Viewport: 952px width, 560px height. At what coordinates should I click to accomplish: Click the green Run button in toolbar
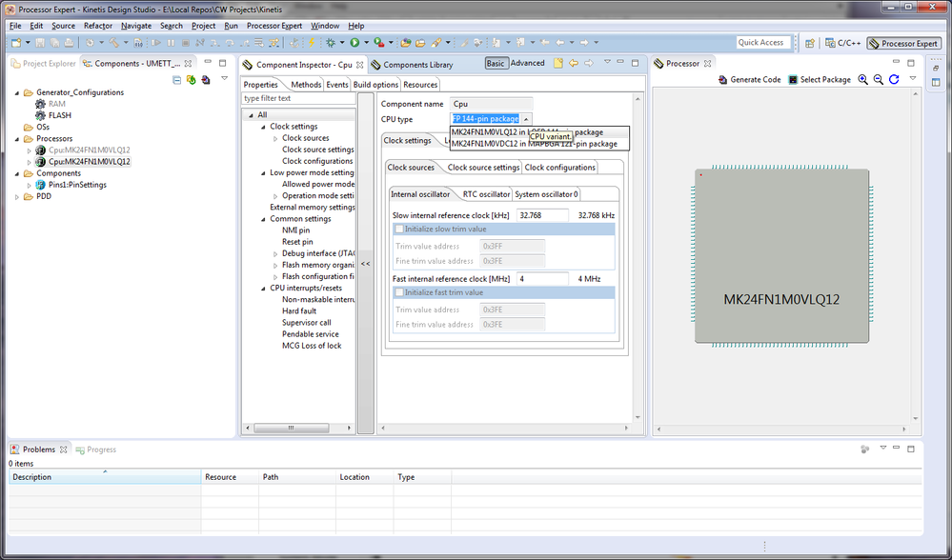(x=354, y=43)
